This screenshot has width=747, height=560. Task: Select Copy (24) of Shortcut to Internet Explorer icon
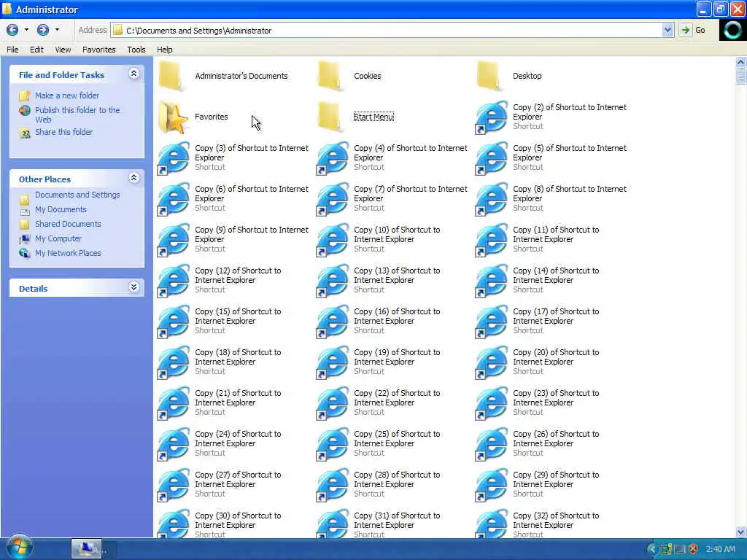[174, 444]
